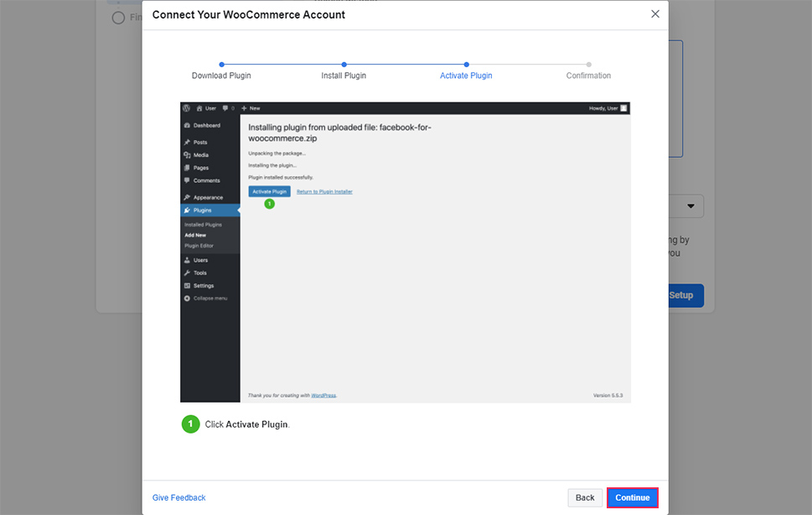Click the Howdy, User text in the admin bar

(603, 108)
